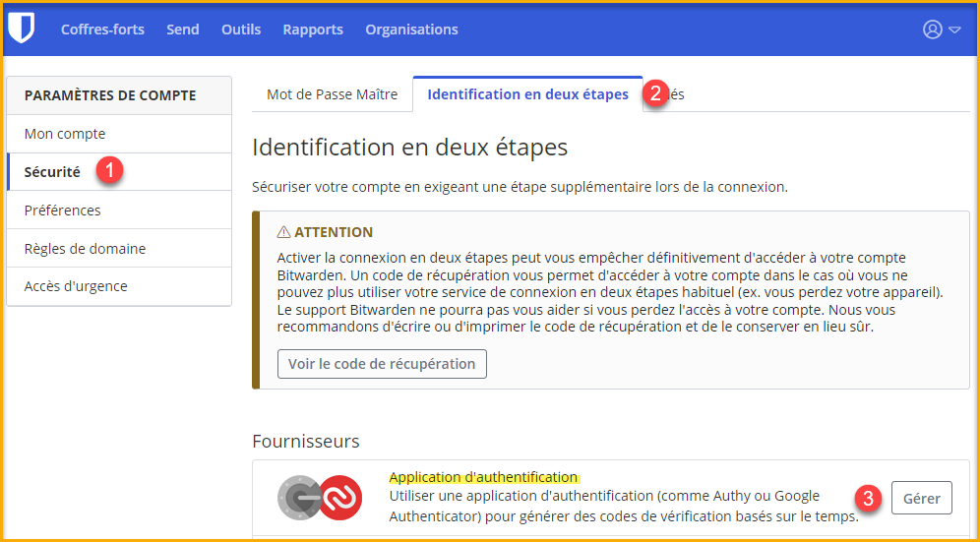Navigate to Rapports
The width and height of the screenshot is (980, 542).
tap(313, 30)
